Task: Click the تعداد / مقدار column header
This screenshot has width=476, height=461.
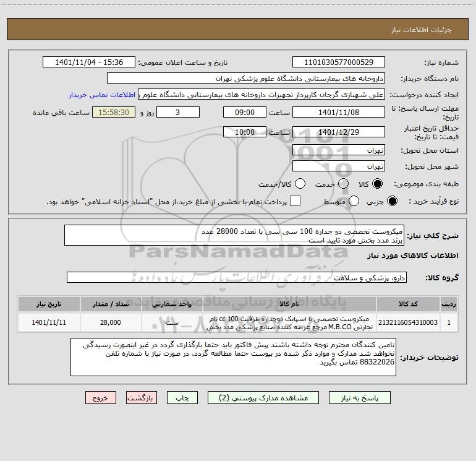Action: coord(111,304)
